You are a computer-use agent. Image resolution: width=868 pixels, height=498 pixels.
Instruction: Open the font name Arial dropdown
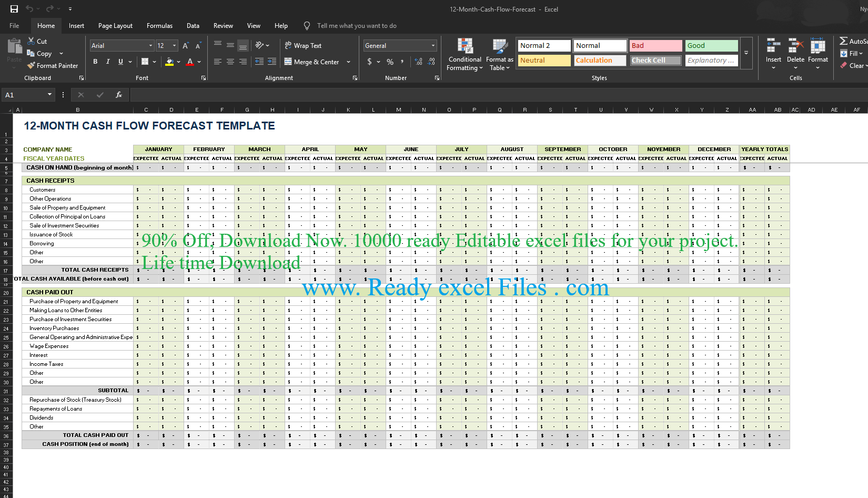click(x=150, y=46)
